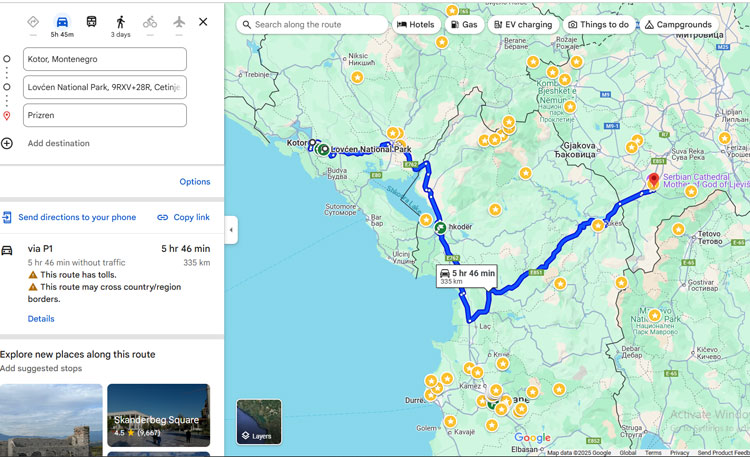Select flights travel mode
750x457 pixels.
179,22
